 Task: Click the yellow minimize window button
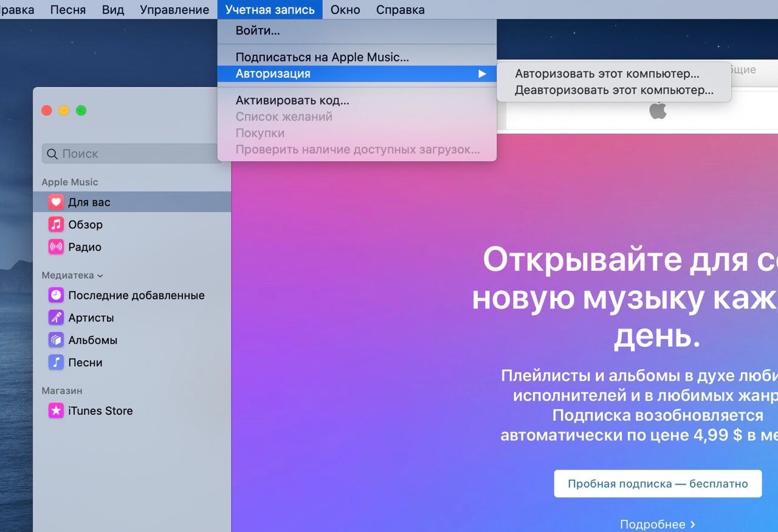[64, 111]
